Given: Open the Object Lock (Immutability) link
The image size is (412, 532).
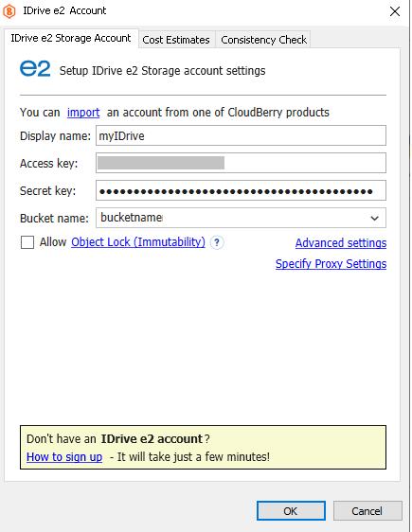Looking at the screenshot, I should (x=138, y=242).
